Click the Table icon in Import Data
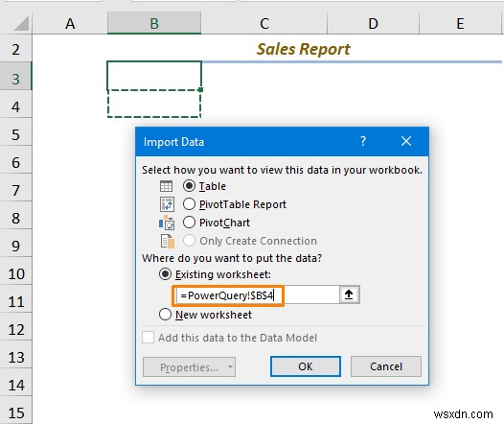 click(x=166, y=186)
